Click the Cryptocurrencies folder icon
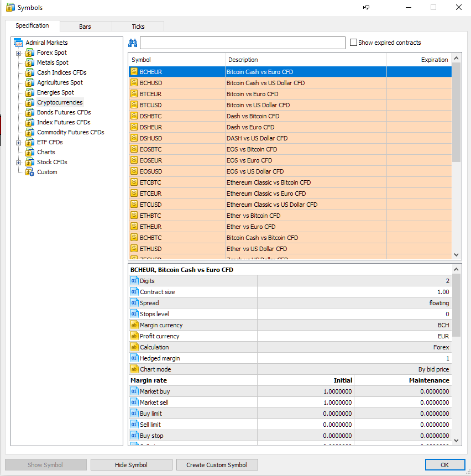The image size is (471, 476). 30,102
